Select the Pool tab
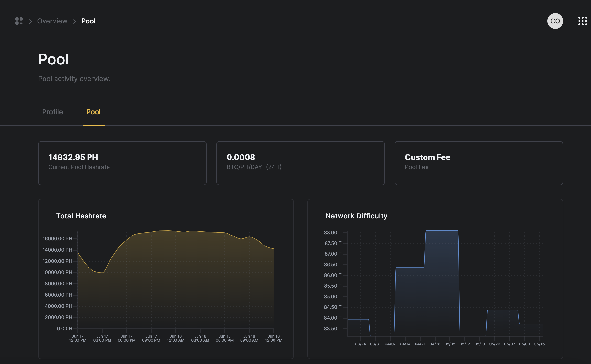The height and width of the screenshot is (364, 591). click(x=93, y=112)
